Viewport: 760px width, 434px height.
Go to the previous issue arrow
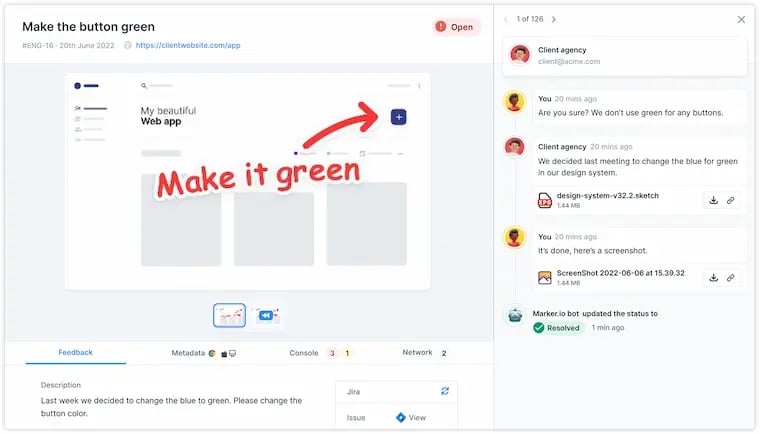[x=506, y=19]
